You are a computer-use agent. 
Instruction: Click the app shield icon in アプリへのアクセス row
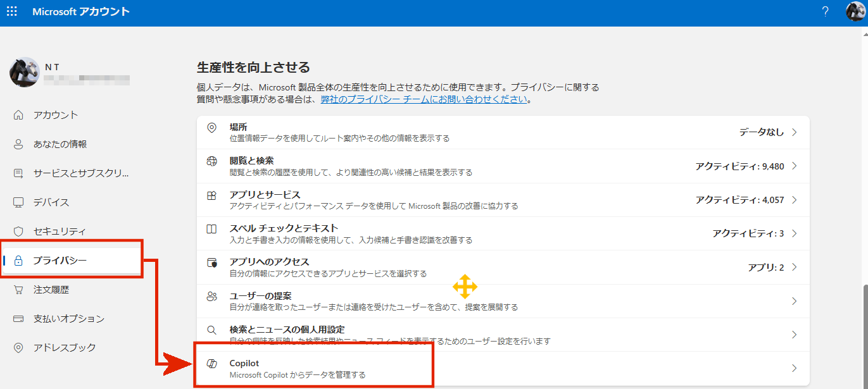point(212,262)
